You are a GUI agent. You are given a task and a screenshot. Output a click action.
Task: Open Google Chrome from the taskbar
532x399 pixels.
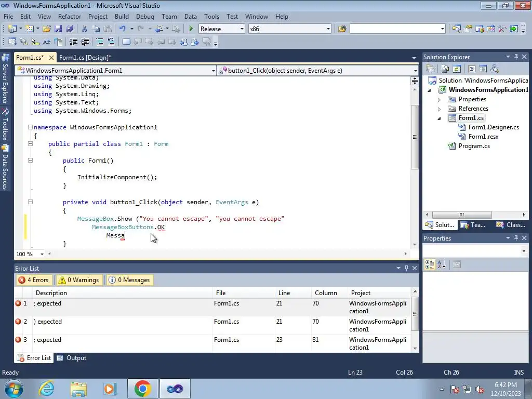point(142,389)
